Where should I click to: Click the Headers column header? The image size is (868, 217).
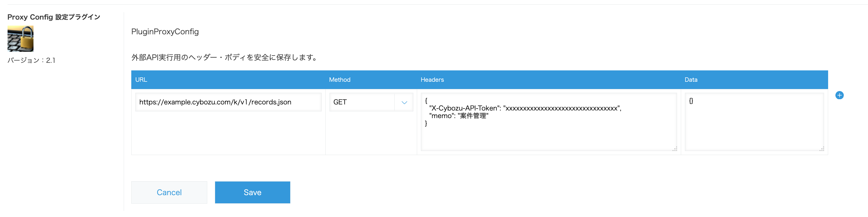coord(432,79)
